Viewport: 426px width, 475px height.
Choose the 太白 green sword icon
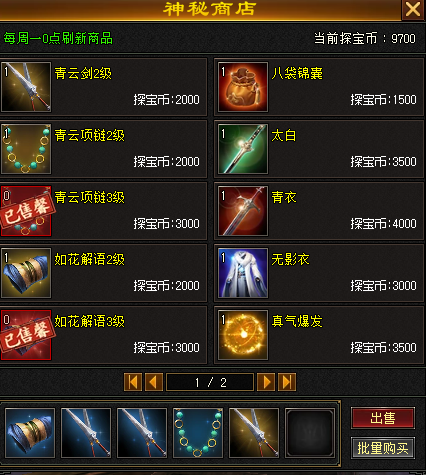pos(243,149)
